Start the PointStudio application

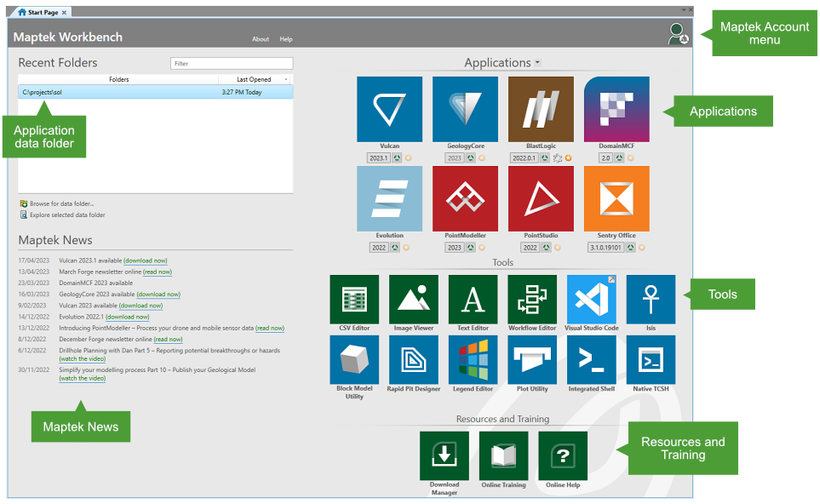click(x=541, y=198)
